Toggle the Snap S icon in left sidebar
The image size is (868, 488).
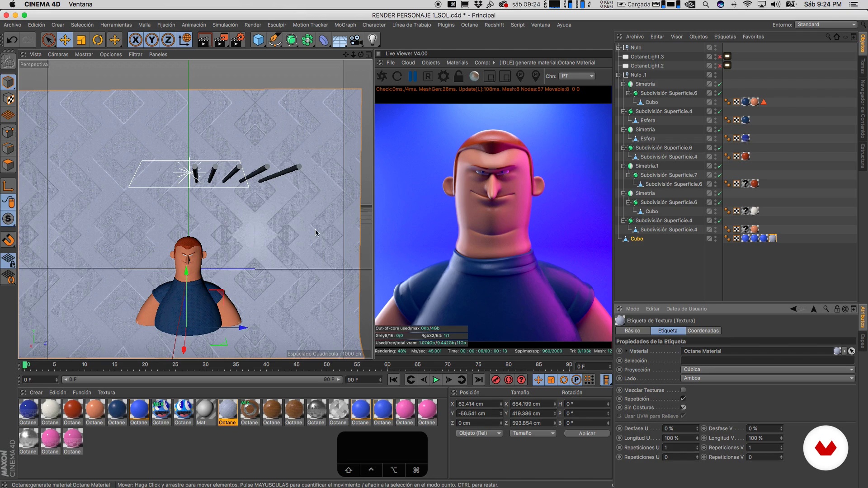coord(8,219)
